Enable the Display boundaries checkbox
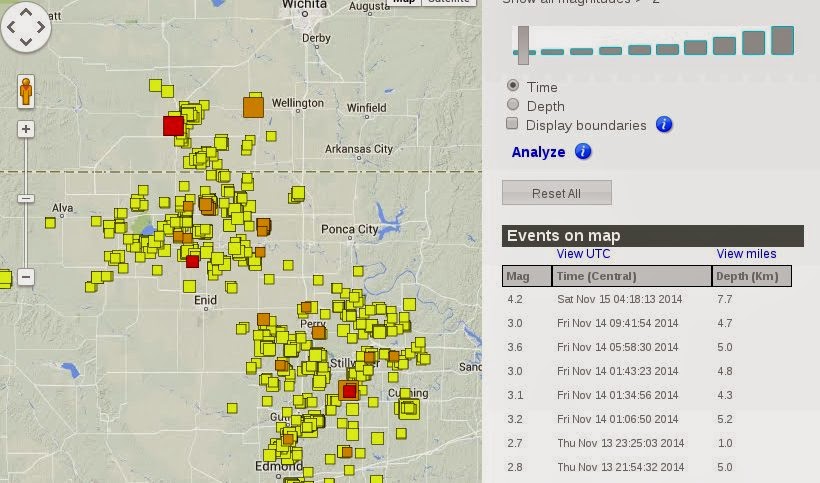Viewport: 820px width, 483px height. pos(512,123)
